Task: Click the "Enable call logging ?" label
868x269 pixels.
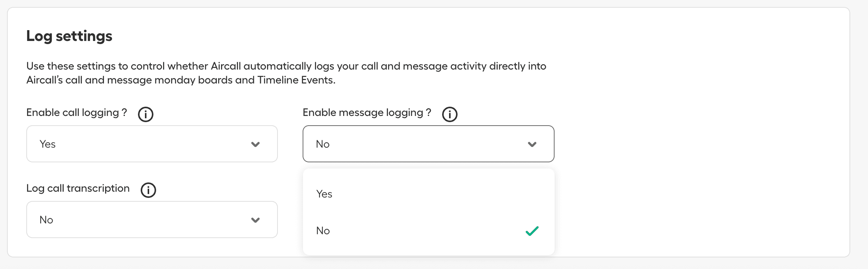Action: click(x=77, y=112)
